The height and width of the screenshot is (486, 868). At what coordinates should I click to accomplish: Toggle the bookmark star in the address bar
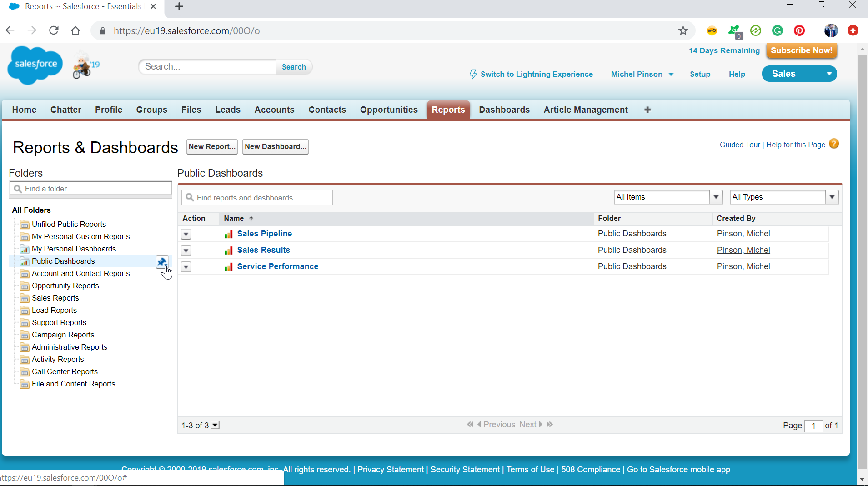click(x=682, y=30)
